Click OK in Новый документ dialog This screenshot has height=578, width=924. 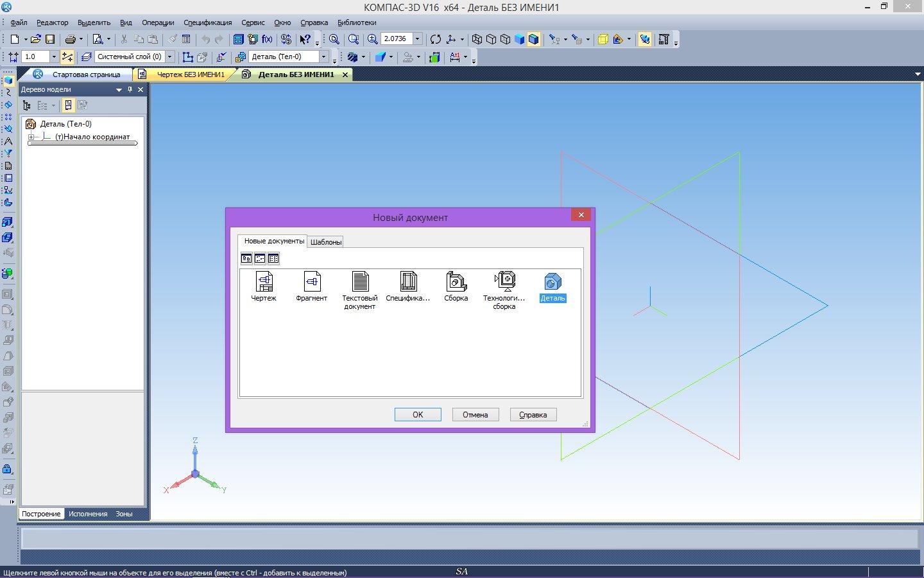click(418, 415)
